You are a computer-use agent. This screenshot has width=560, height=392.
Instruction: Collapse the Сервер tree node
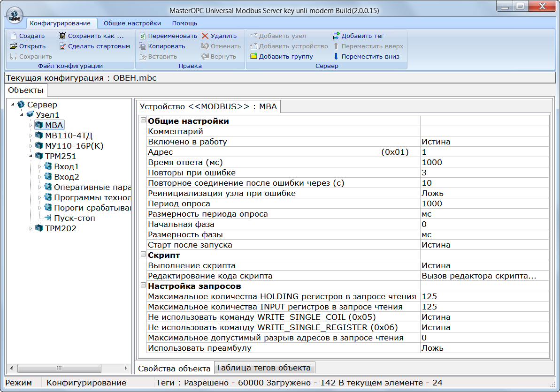point(13,105)
